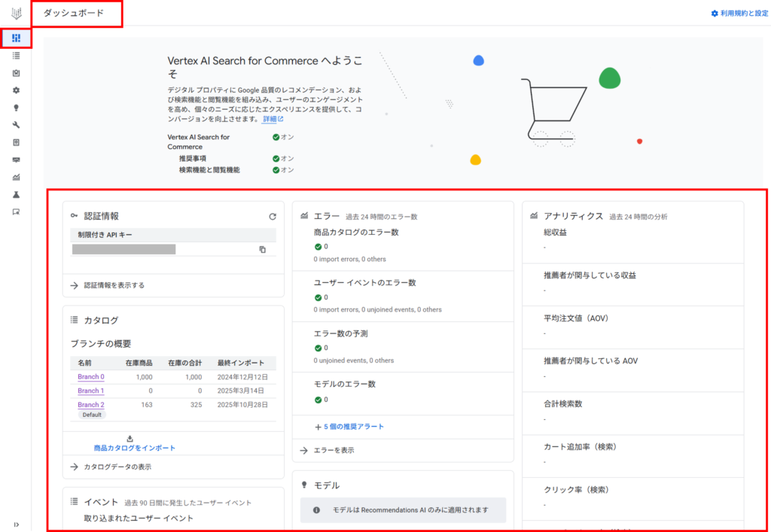
Task: Expand the sidebar with the bottom arrow
Action: 17,524
